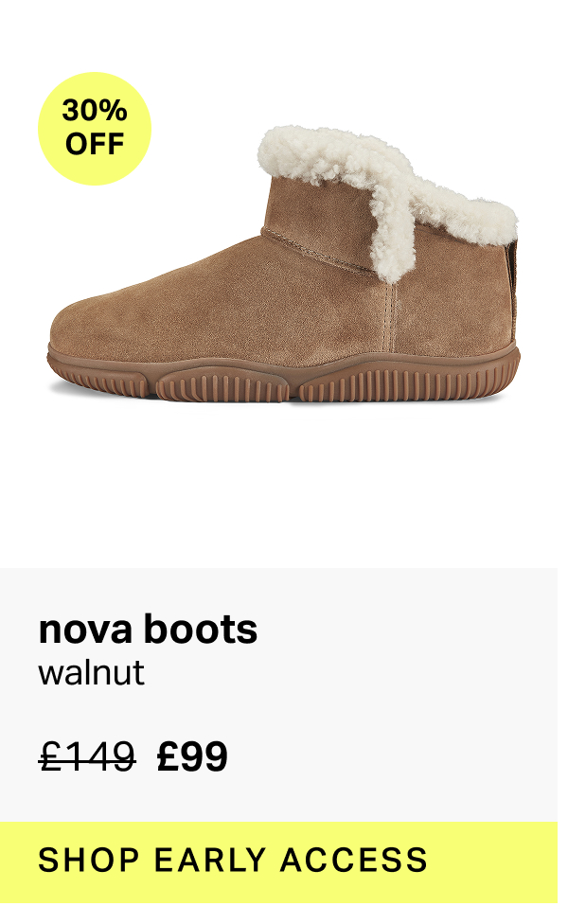Image resolution: width=568 pixels, height=924 pixels.
Task: Click the walnut colour label
Action: click(x=91, y=672)
